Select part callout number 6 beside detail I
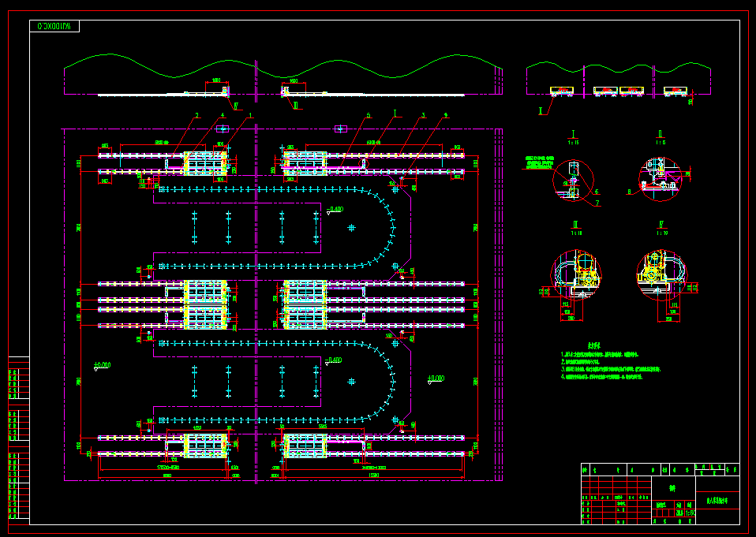Viewport: 756px width, 537px height. pos(597,192)
